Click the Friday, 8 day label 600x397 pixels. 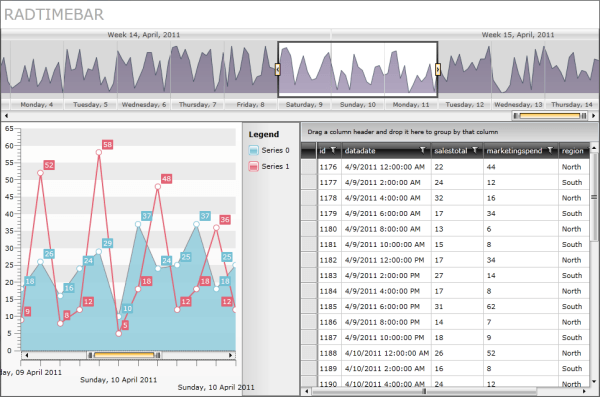click(251, 104)
